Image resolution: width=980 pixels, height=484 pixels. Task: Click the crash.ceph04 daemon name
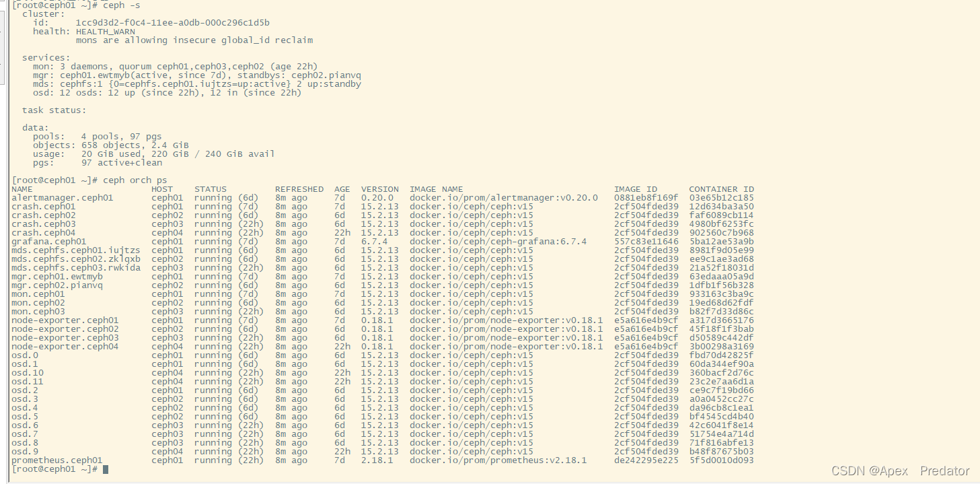[x=44, y=233]
